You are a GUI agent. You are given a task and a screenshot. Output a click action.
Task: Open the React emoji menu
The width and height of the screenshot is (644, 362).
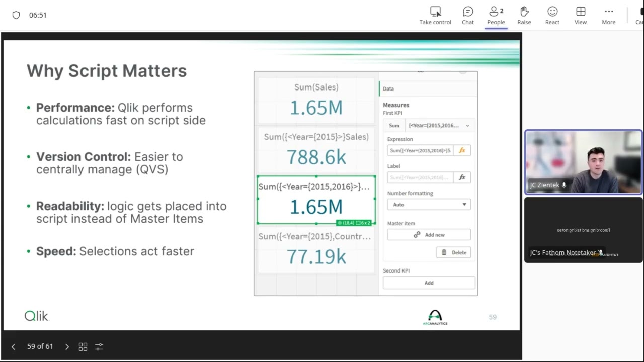pos(552,16)
